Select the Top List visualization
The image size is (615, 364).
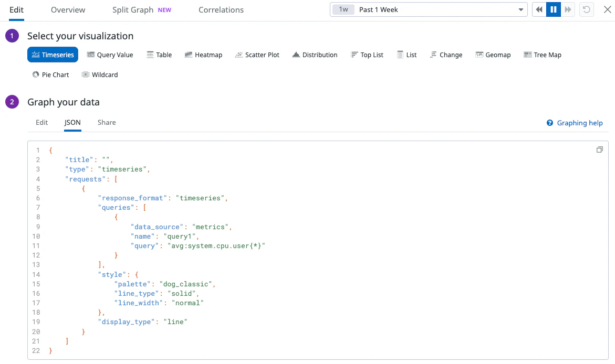[x=367, y=55]
